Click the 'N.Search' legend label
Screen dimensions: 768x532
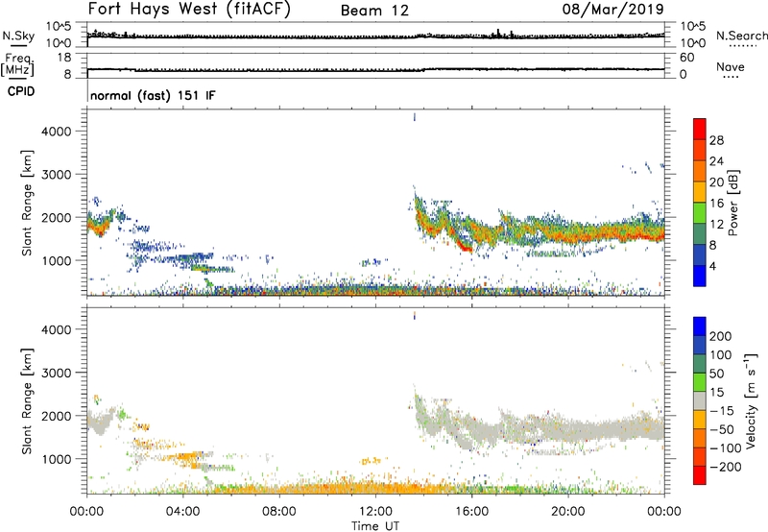[x=741, y=36]
